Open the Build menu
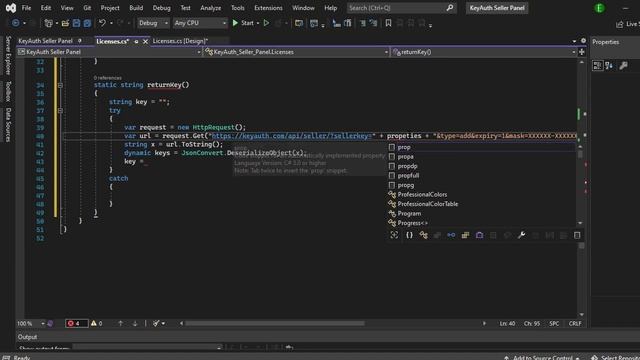This screenshot has height=360, width=640. click(136, 8)
